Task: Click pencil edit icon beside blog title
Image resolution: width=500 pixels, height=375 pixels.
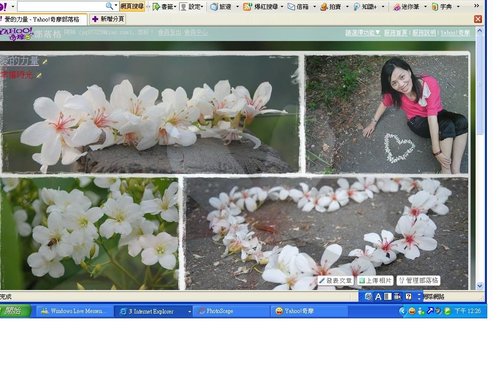Action: coord(45,62)
